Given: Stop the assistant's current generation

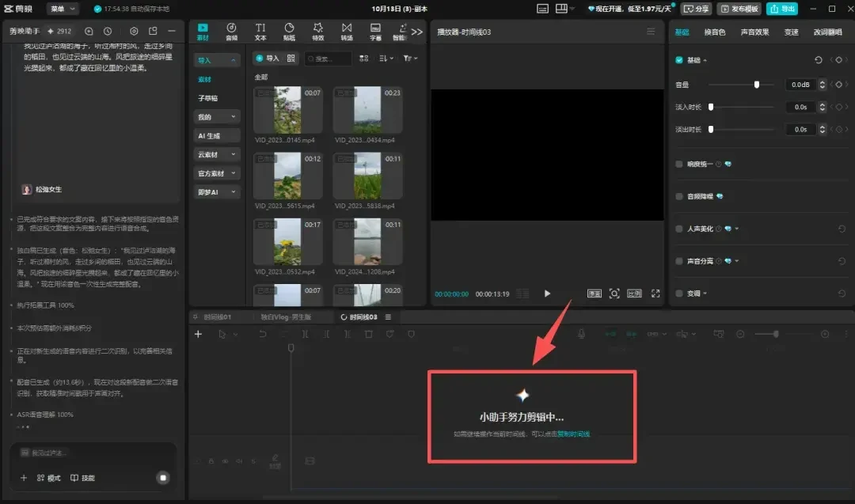Looking at the screenshot, I should (162, 478).
